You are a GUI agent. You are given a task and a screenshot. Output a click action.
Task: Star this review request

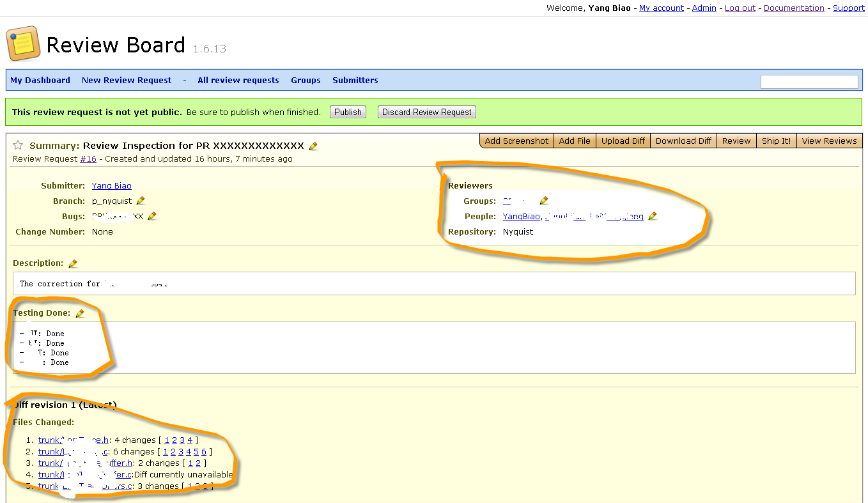(x=19, y=146)
